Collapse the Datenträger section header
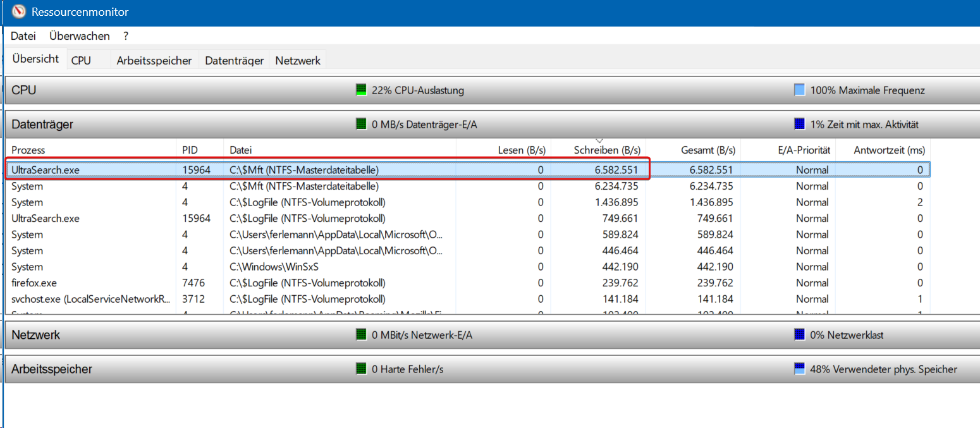This screenshot has width=980, height=428. [492, 125]
